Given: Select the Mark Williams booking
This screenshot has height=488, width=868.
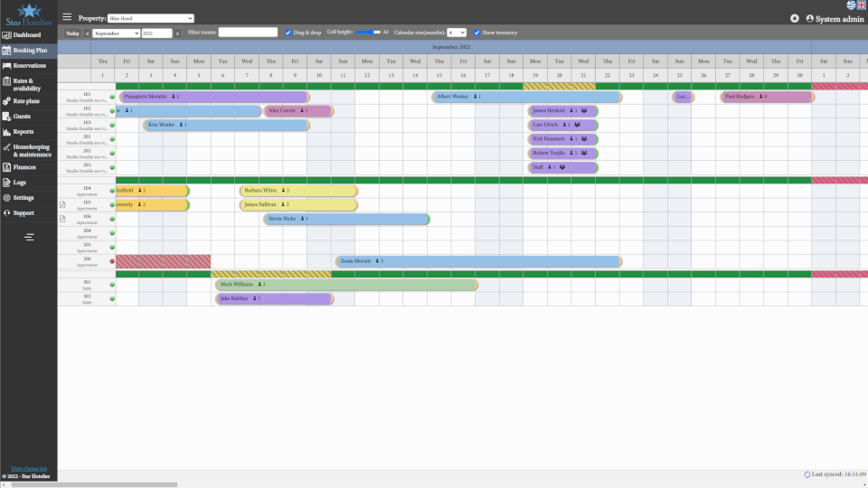Looking at the screenshot, I should pyautogui.click(x=346, y=285).
